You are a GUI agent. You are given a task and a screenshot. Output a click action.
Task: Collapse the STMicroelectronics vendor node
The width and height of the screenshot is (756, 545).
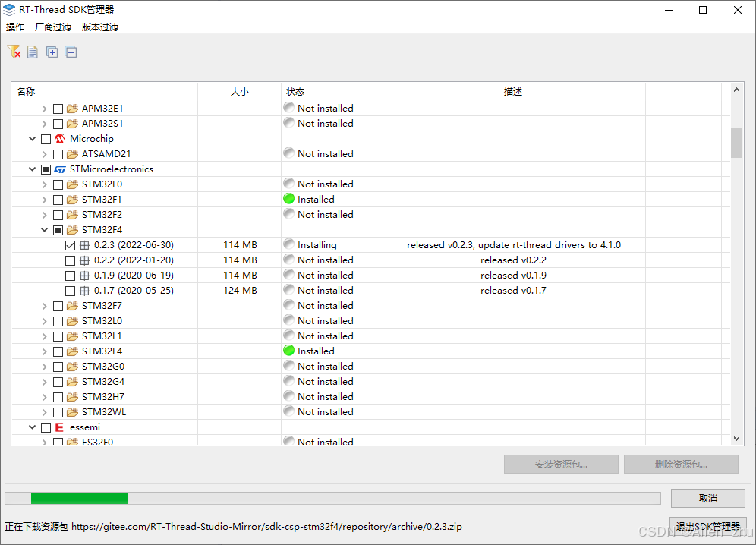click(33, 169)
